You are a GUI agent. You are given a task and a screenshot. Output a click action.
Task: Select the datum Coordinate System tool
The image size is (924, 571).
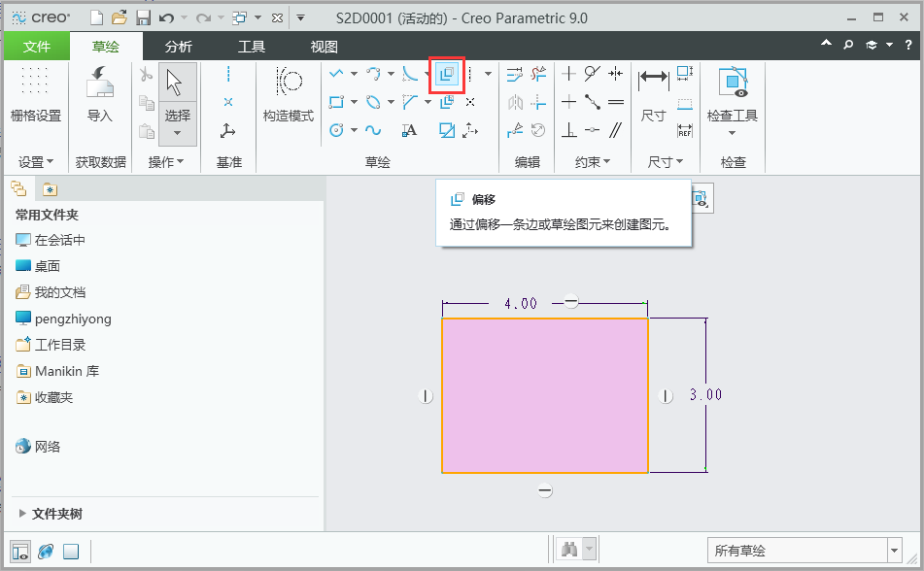228,130
